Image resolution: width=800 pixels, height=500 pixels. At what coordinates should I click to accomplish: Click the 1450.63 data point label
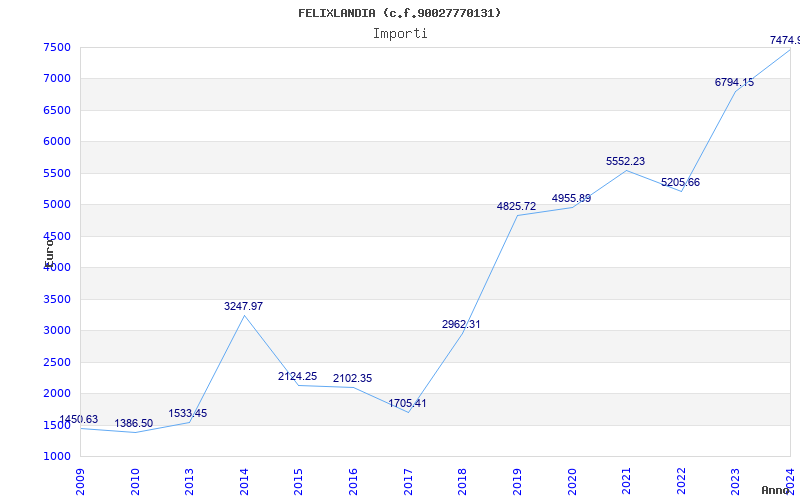click(x=79, y=420)
